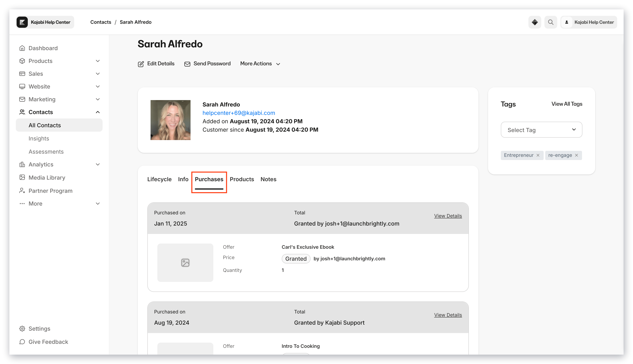
Task: Expand the Products menu chevron
Action: click(x=98, y=61)
